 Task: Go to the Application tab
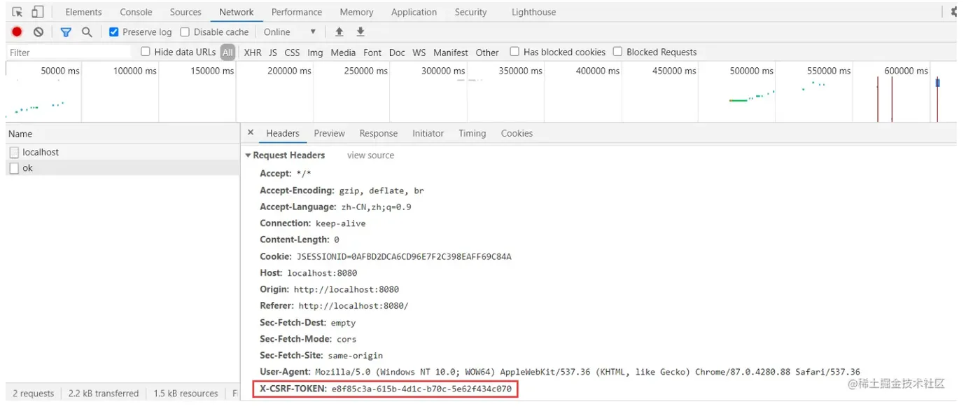point(414,12)
